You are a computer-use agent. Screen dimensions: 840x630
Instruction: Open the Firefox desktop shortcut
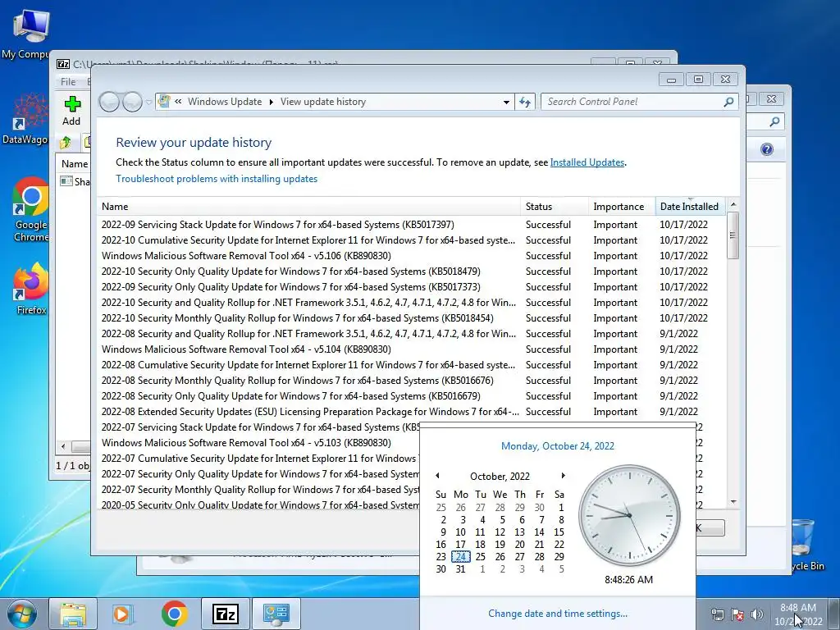tap(31, 290)
